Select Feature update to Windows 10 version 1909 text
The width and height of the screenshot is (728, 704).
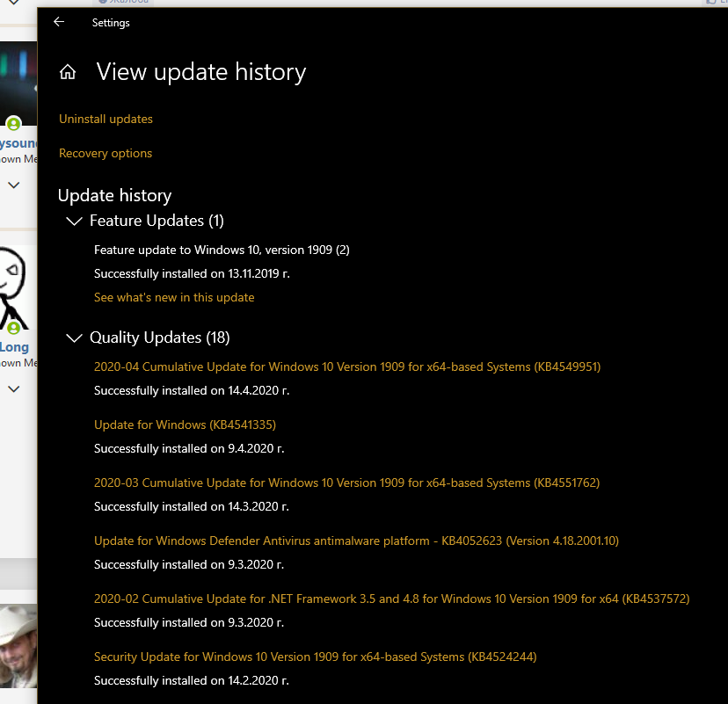[x=222, y=250]
